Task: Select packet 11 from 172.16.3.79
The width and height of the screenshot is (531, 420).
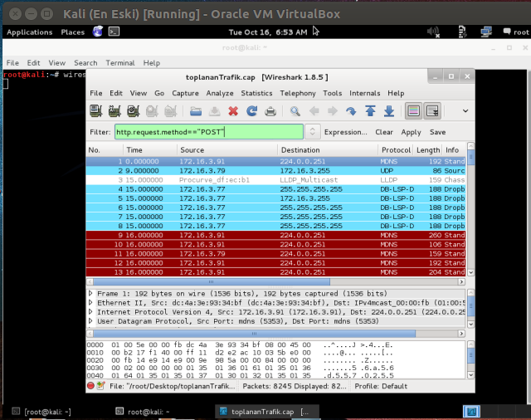Action: pos(275,254)
